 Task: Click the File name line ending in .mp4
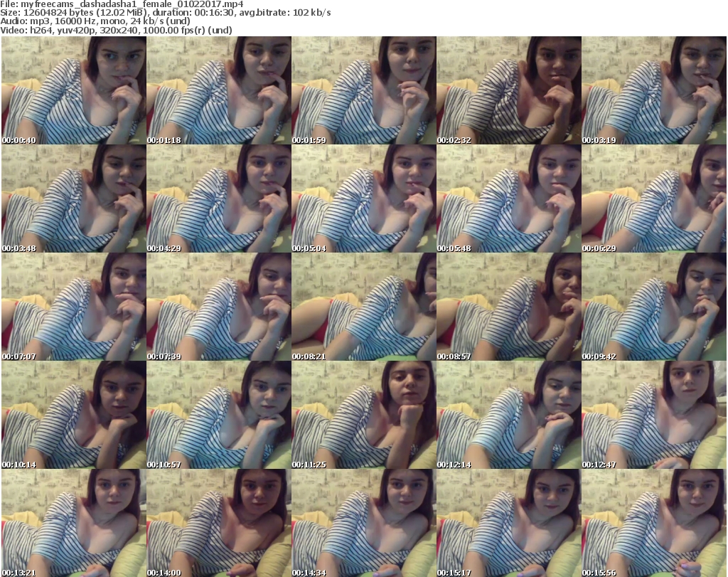(122, 4)
